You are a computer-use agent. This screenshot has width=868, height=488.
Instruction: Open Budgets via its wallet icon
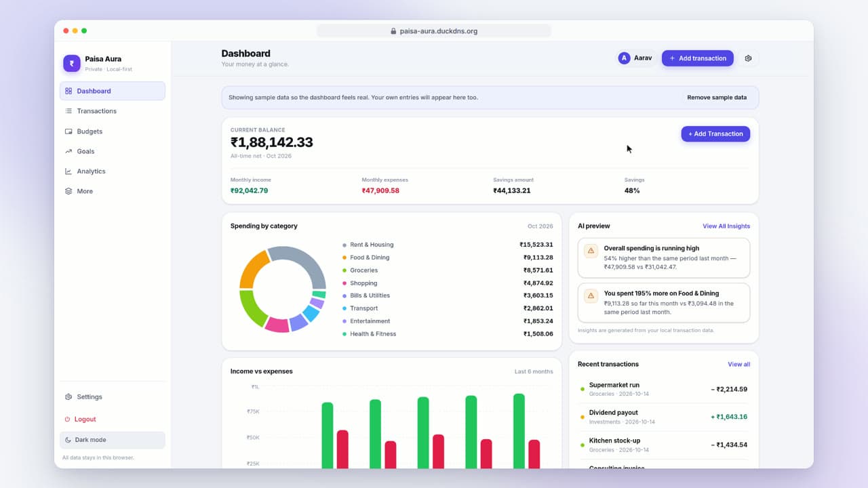pyautogui.click(x=68, y=131)
